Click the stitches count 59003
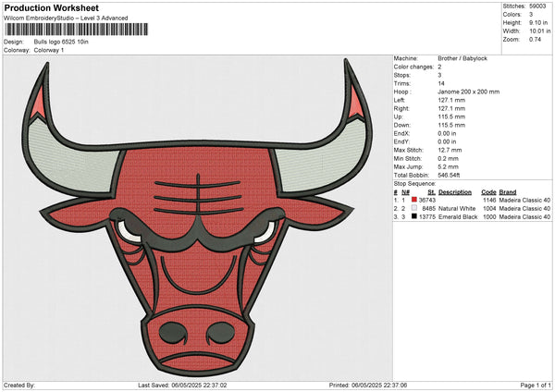Image resolution: width=555 pixels, height=392 pixels. 537,6
